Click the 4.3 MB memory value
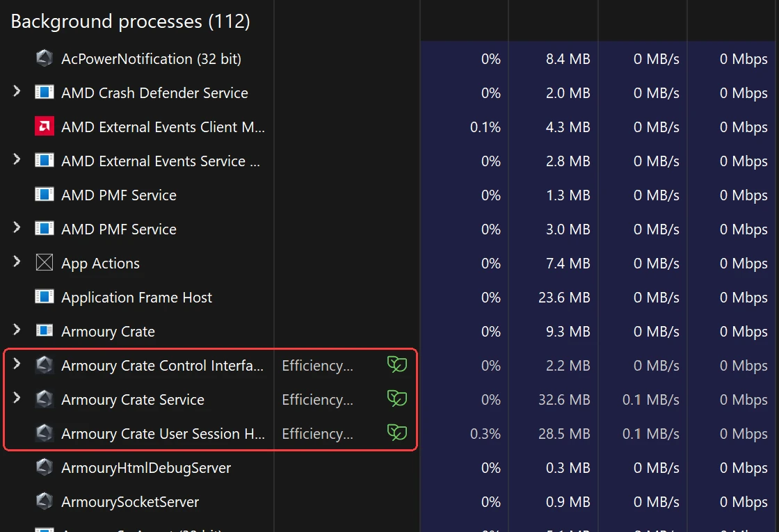The height and width of the screenshot is (532, 779). pyautogui.click(x=568, y=127)
